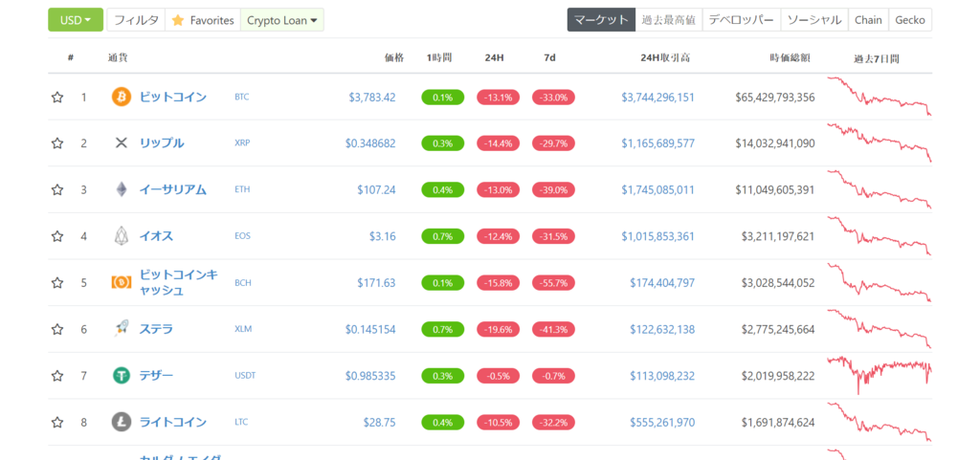Click Ripple volume $1,165,689,577
980x460 pixels.
pyautogui.click(x=657, y=143)
